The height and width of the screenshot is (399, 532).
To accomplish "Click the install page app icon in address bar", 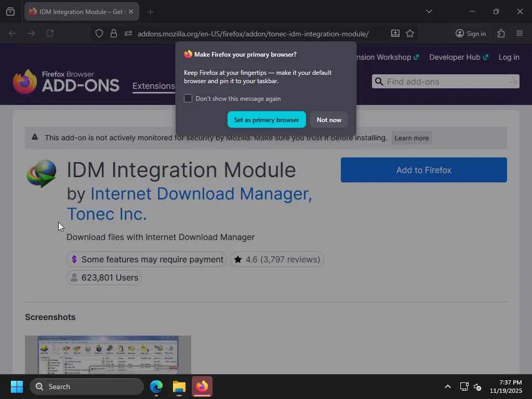I will point(395,33).
